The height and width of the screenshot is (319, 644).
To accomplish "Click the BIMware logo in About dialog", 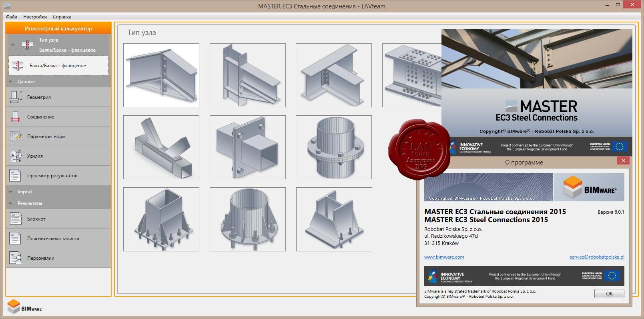I will 589,187.
